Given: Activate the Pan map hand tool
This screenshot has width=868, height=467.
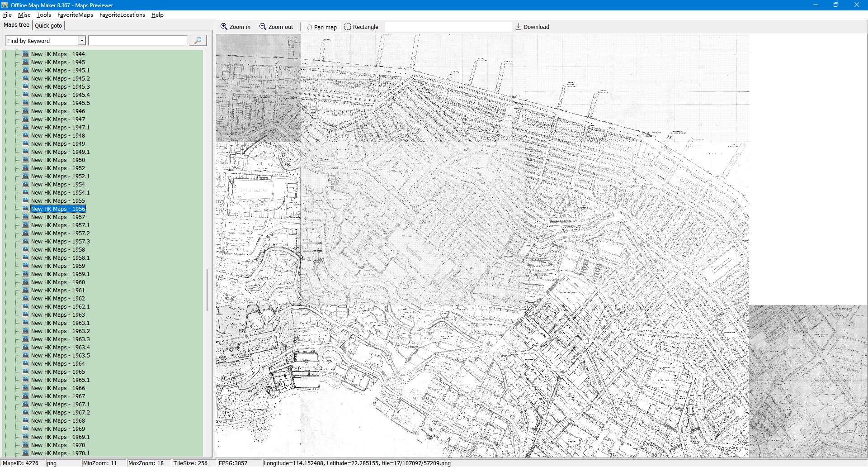Looking at the screenshot, I should (321, 27).
